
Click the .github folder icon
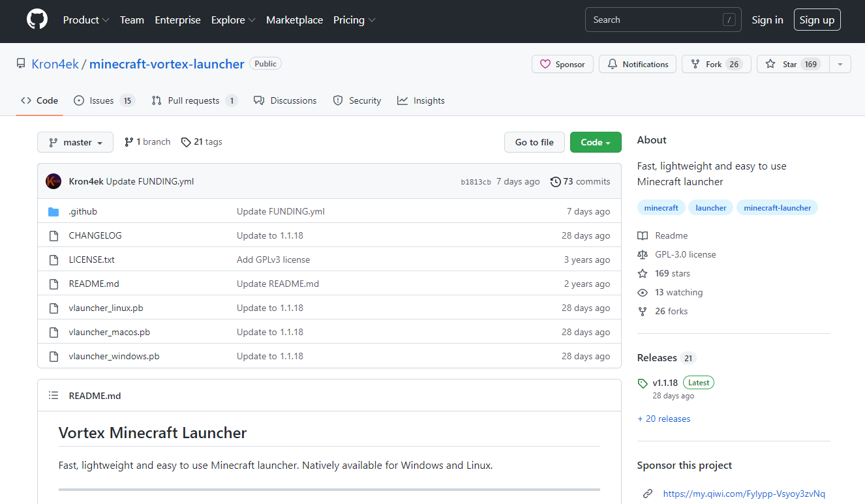coord(53,211)
